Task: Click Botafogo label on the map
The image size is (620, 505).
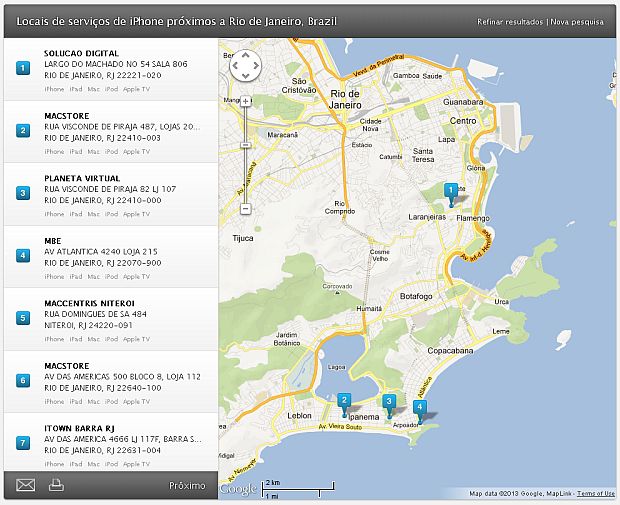Action: (416, 296)
